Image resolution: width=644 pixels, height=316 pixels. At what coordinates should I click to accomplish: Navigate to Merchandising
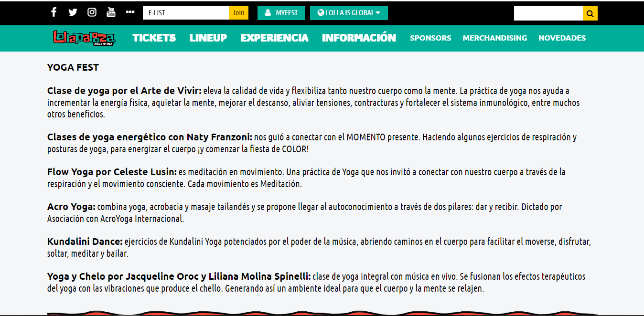click(x=494, y=38)
